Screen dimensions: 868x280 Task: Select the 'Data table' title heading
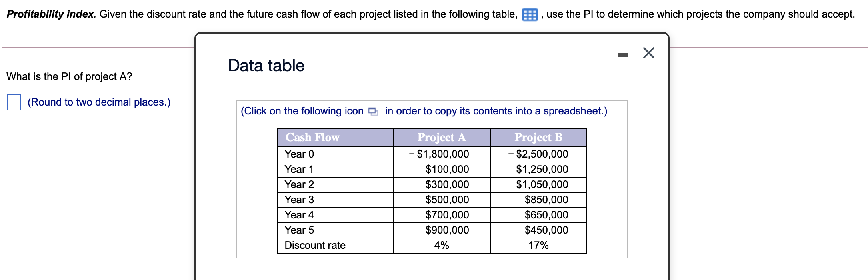tap(266, 64)
